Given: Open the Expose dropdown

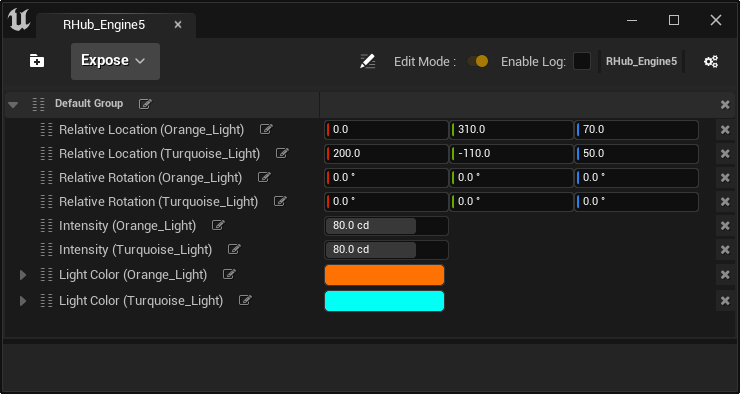Looking at the screenshot, I should pyautogui.click(x=115, y=61).
